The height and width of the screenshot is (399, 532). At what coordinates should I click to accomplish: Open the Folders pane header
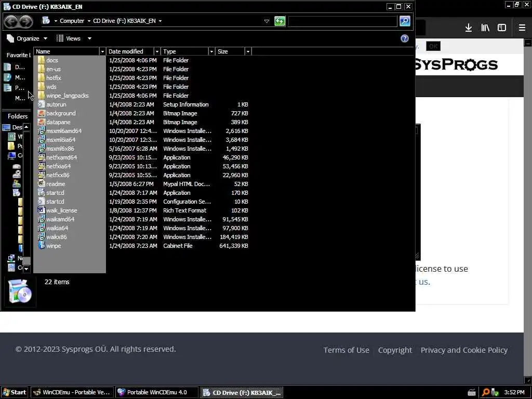click(x=18, y=116)
